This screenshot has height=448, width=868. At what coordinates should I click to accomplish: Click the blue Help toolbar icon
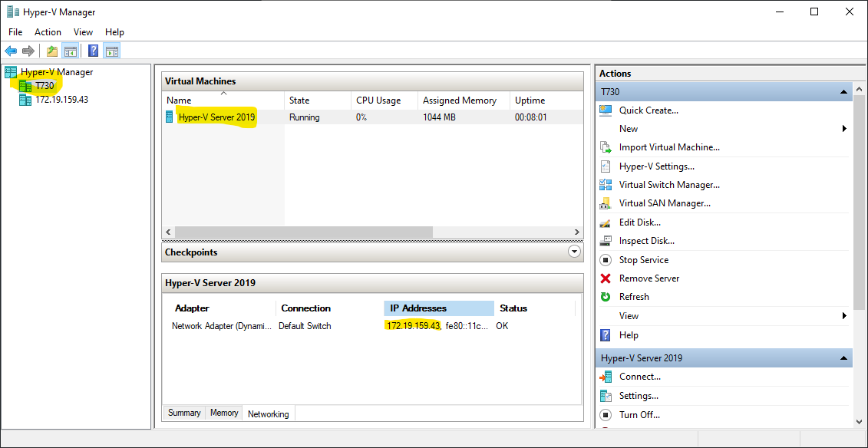(x=94, y=51)
